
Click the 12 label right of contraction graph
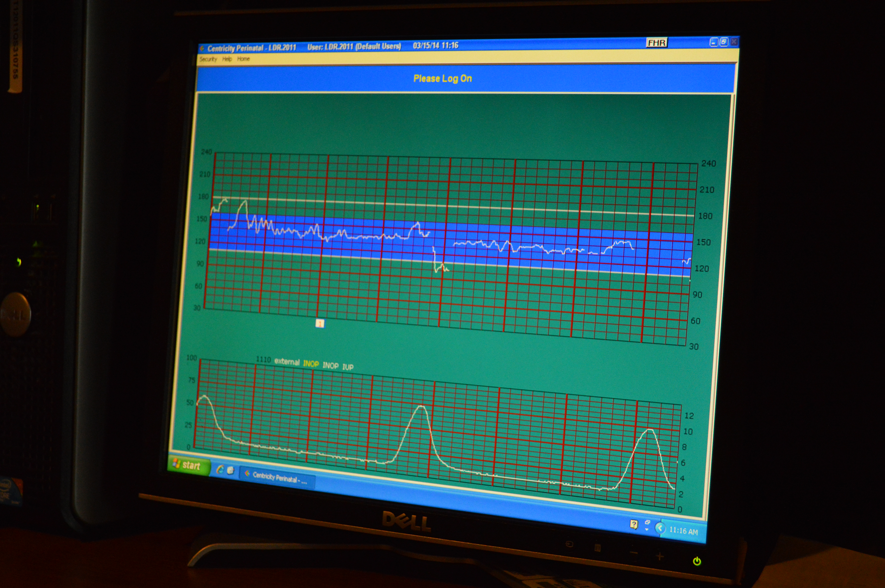689,416
